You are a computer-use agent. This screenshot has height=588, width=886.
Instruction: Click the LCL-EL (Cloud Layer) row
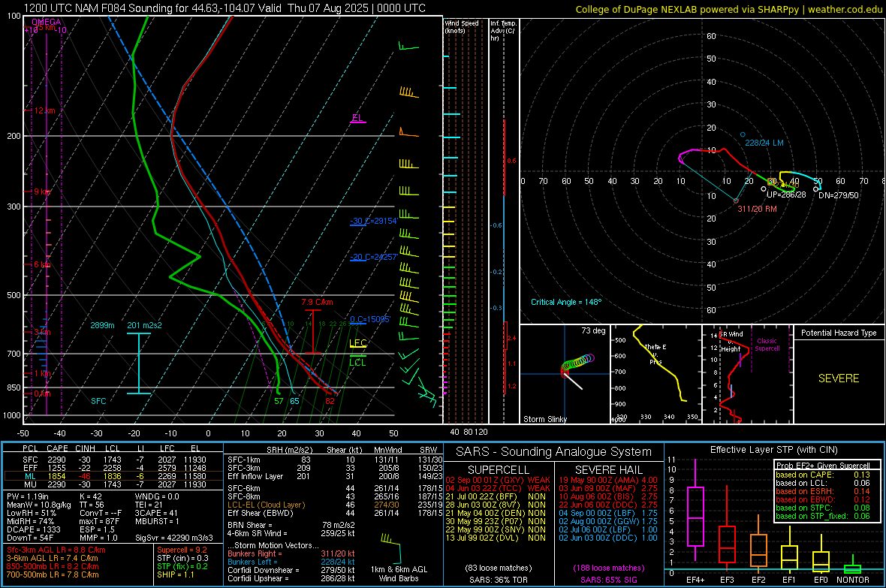[x=335, y=505]
